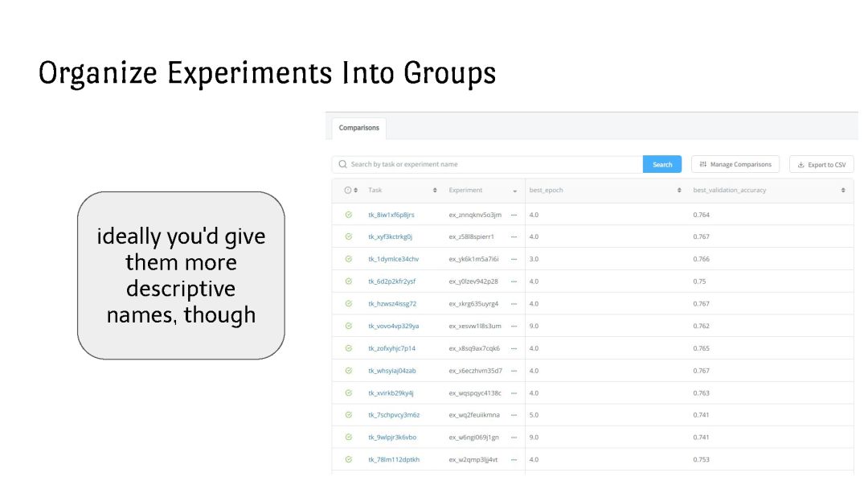Screen dimensions: 868x489
Task: Select the Comparisons tab
Action: (x=358, y=128)
